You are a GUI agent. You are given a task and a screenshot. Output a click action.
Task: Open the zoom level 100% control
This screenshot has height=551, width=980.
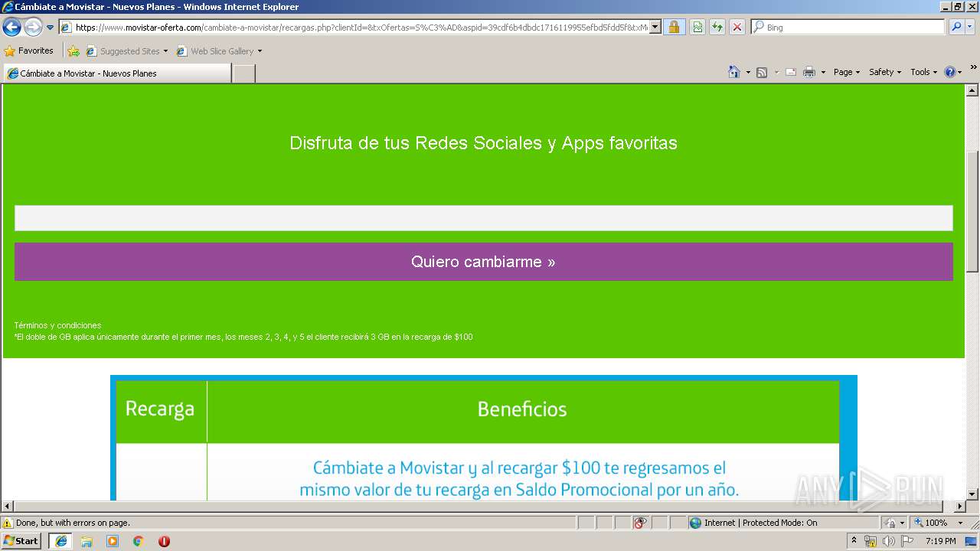pos(930,523)
